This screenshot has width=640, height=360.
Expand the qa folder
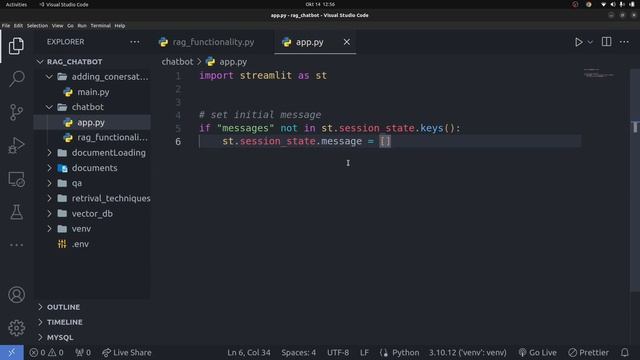pyautogui.click(x=92, y=183)
